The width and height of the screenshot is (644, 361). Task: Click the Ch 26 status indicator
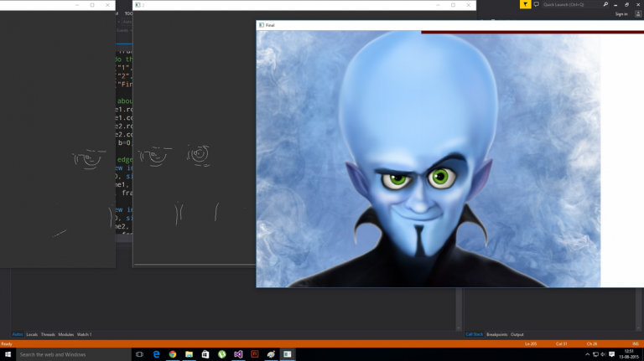(592, 343)
